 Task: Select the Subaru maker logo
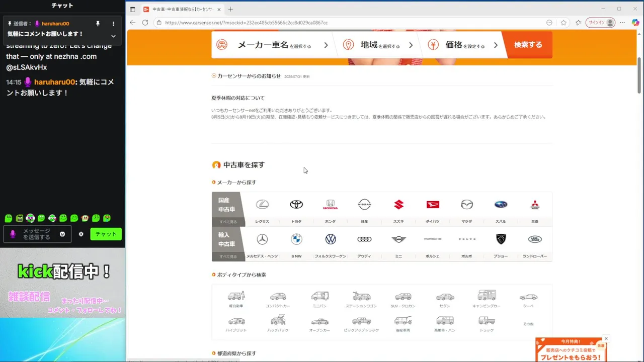501,204
